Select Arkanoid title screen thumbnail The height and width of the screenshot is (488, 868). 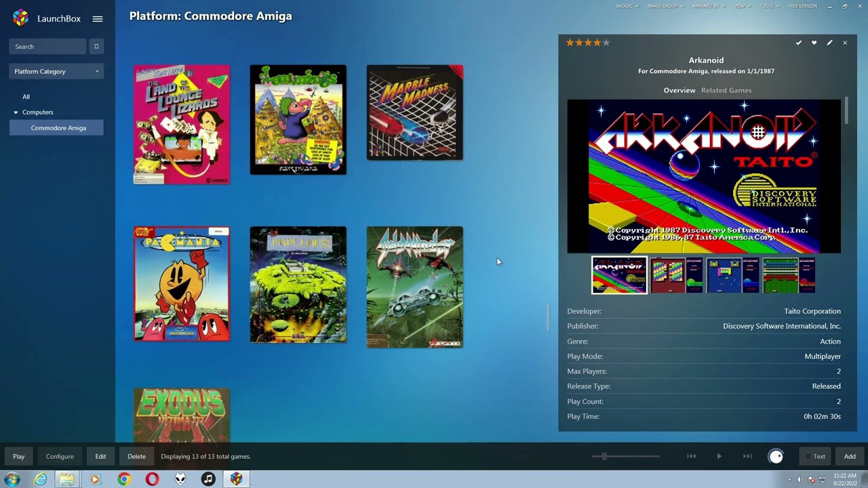click(x=620, y=275)
